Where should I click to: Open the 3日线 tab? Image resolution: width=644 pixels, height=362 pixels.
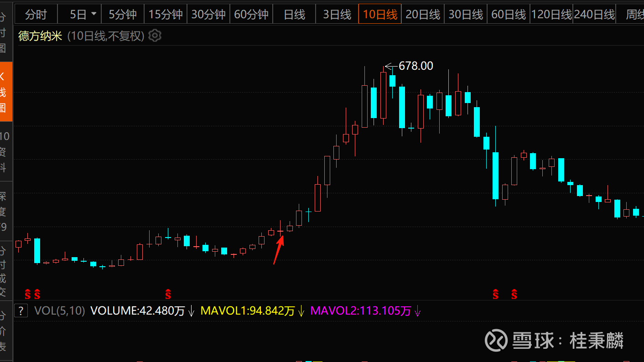[337, 14]
